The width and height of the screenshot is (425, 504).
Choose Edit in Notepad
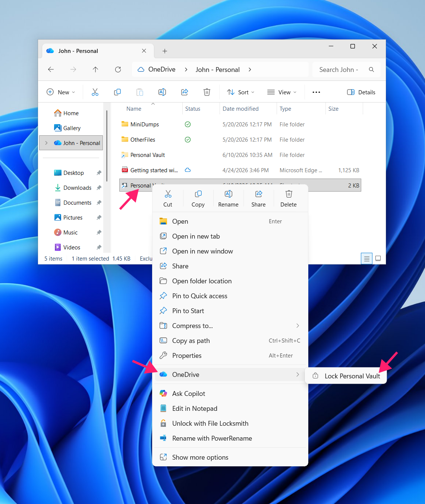click(x=230, y=409)
